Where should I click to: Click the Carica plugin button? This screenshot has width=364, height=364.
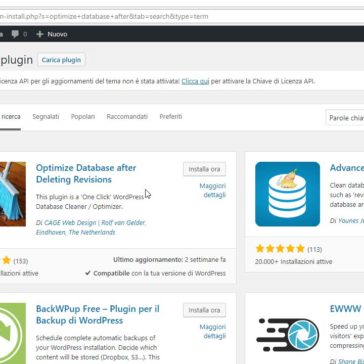61,60
